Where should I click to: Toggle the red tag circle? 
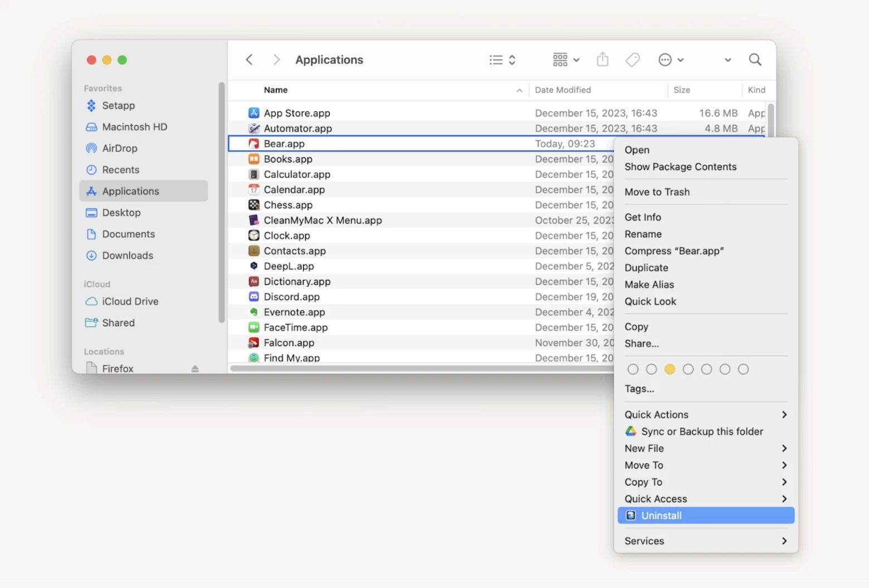tap(633, 369)
